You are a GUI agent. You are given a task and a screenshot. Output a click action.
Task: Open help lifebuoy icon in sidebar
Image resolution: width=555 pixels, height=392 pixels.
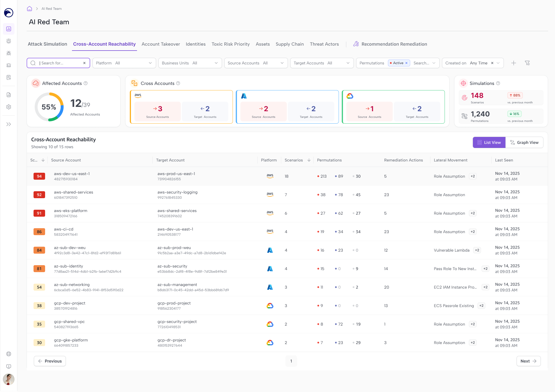pyautogui.click(x=9, y=354)
